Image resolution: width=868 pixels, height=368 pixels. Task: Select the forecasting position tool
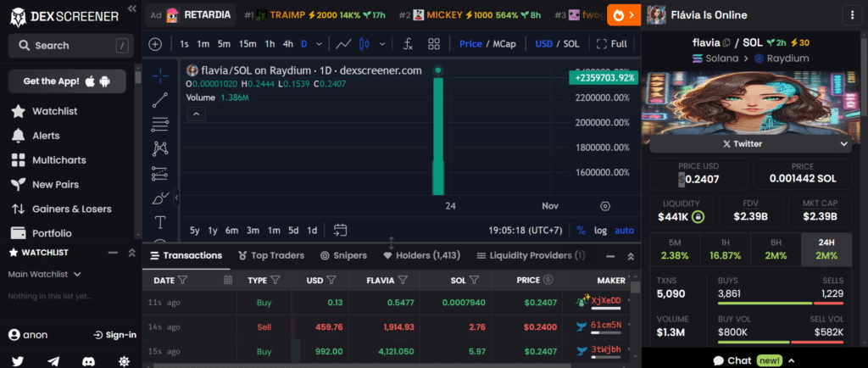point(160,174)
